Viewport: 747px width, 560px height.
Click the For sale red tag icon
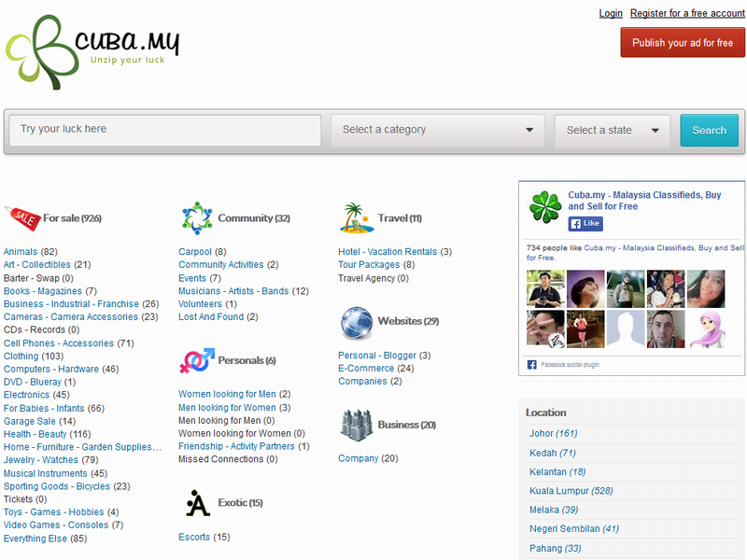22,218
